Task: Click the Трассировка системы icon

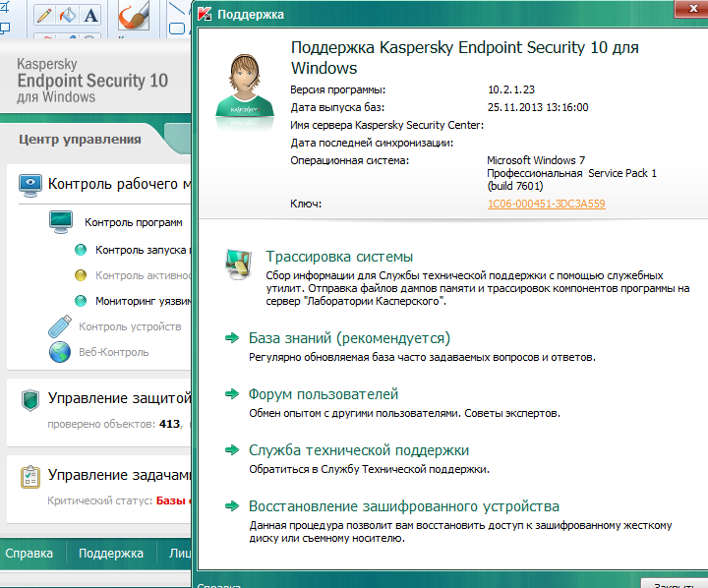Action: click(x=238, y=264)
